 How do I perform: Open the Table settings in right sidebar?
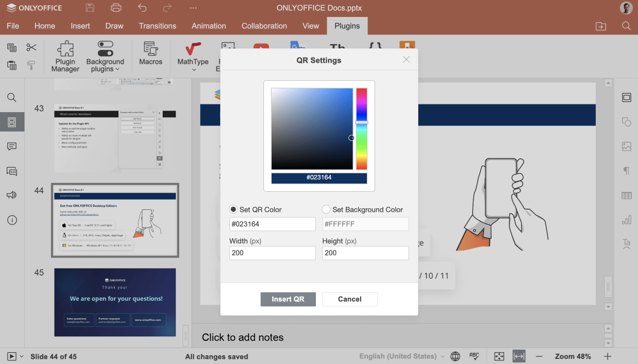[626, 195]
